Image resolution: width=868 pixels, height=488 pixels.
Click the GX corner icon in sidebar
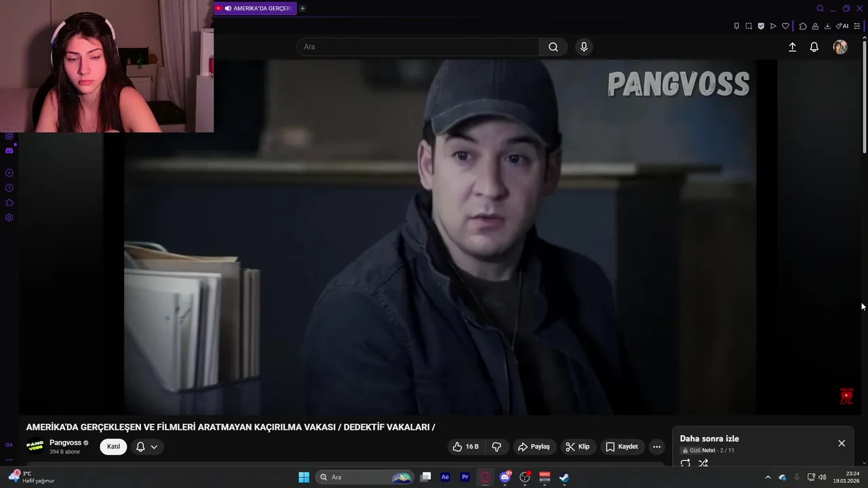[9, 445]
